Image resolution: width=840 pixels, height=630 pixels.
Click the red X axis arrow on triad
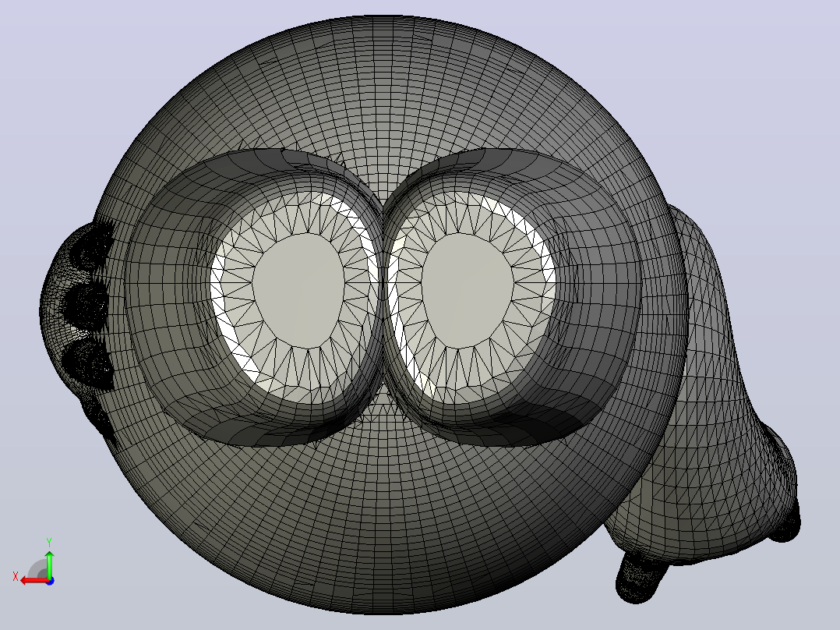[x=34, y=581]
